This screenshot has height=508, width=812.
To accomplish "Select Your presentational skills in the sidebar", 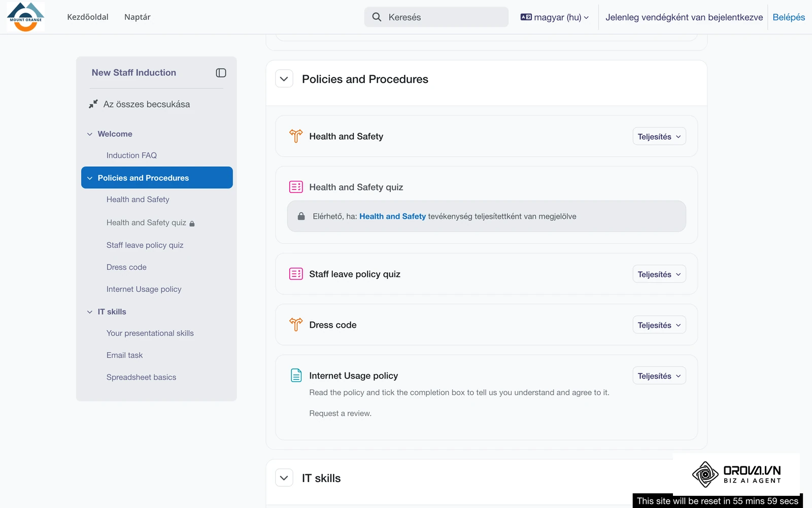I will tap(150, 333).
